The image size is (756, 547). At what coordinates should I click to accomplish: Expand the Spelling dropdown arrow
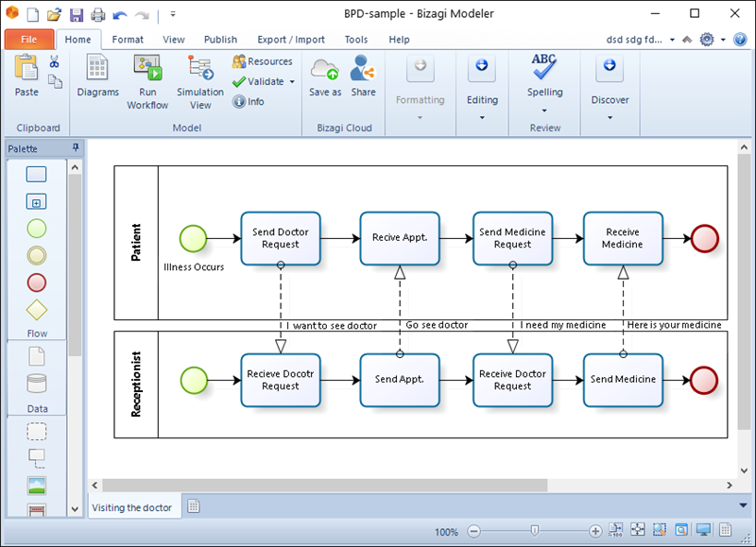[x=544, y=111]
